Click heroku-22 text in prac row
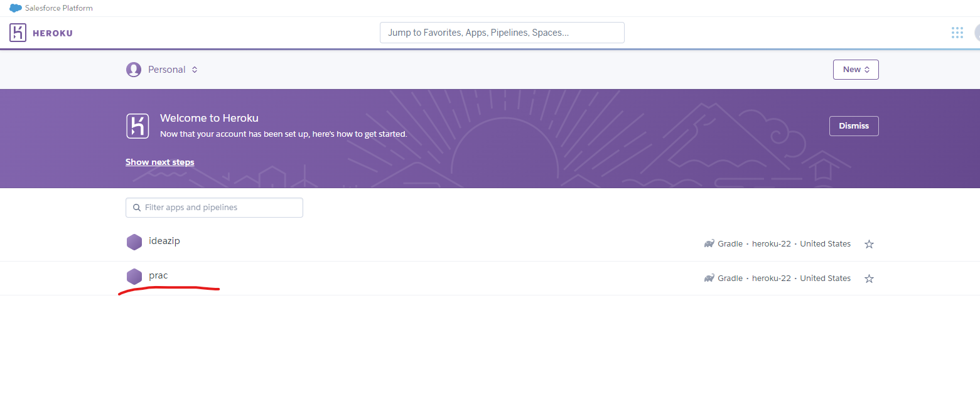The width and height of the screenshot is (980, 414). 772,278
